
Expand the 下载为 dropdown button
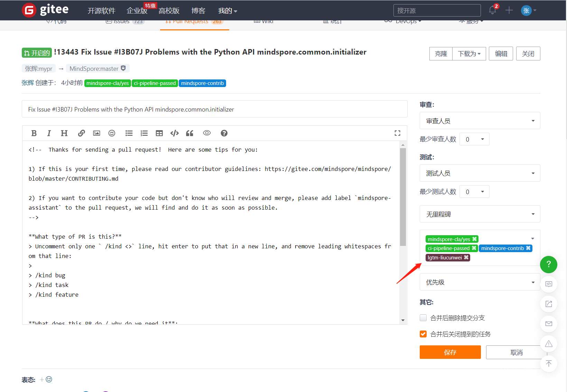point(469,54)
